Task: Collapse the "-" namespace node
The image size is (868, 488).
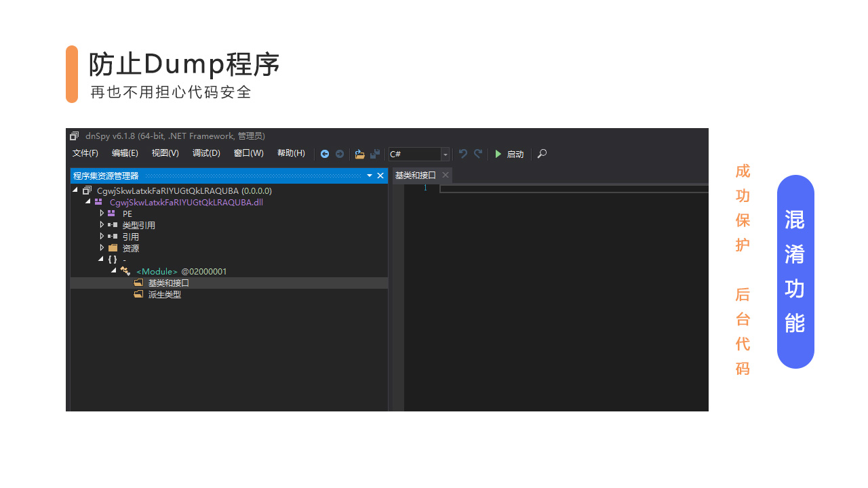Action: (x=101, y=259)
